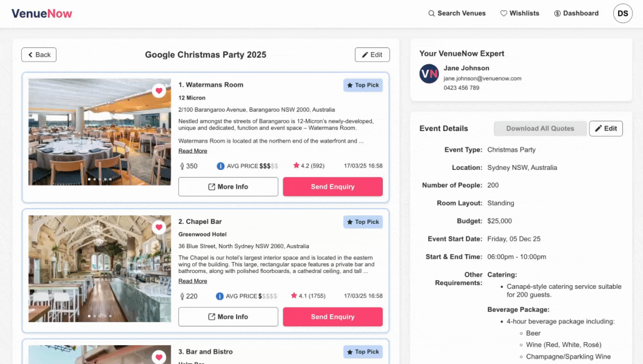Toggle the heart on Chapel Bar photo

(159, 227)
